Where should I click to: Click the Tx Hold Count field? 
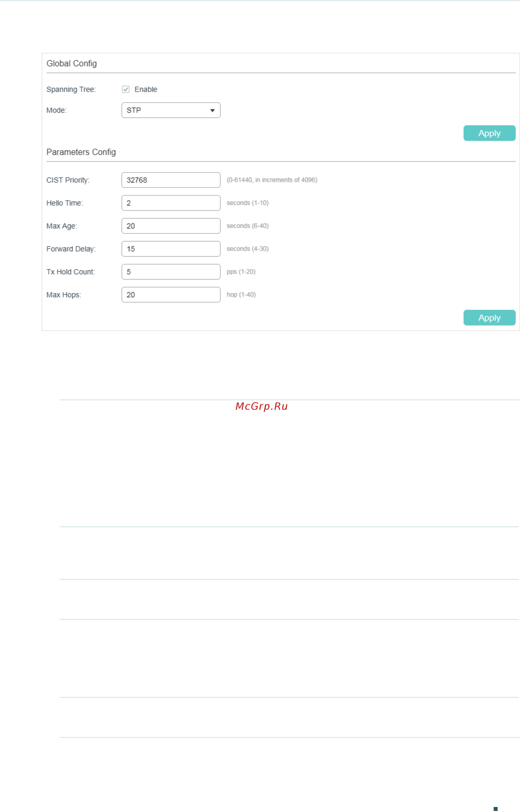(x=171, y=272)
